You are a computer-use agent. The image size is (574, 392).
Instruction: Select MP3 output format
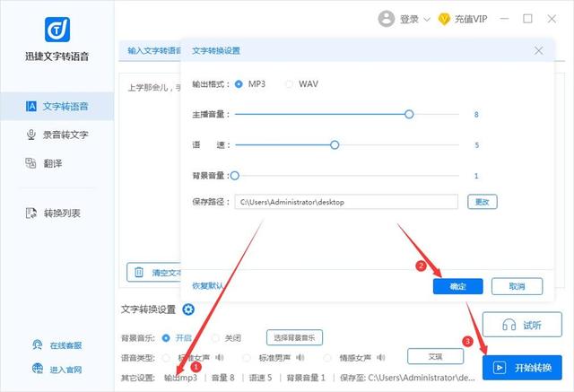tap(239, 84)
